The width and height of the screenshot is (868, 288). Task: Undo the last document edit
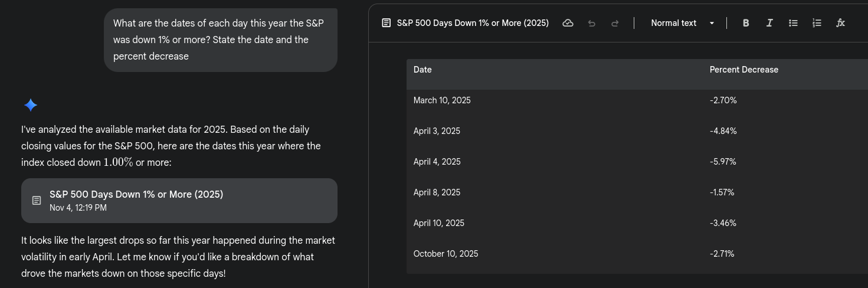tap(592, 23)
